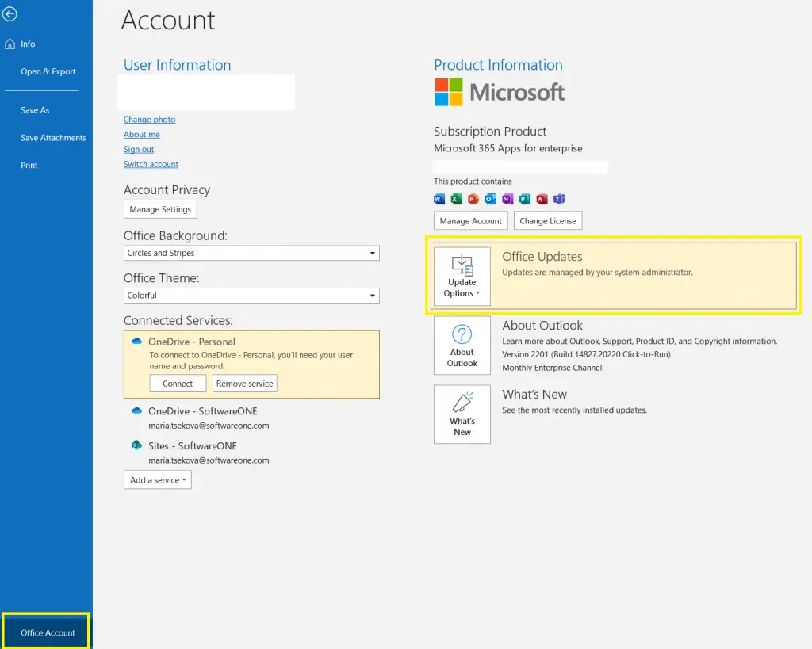Viewport: 812px width, 649px height.
Task: Click the Microsoft logo
Action: point(500,92)
